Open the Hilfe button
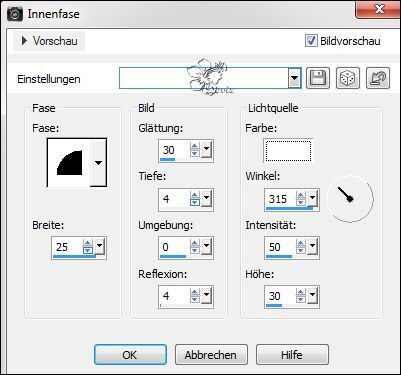 point(292,355)
